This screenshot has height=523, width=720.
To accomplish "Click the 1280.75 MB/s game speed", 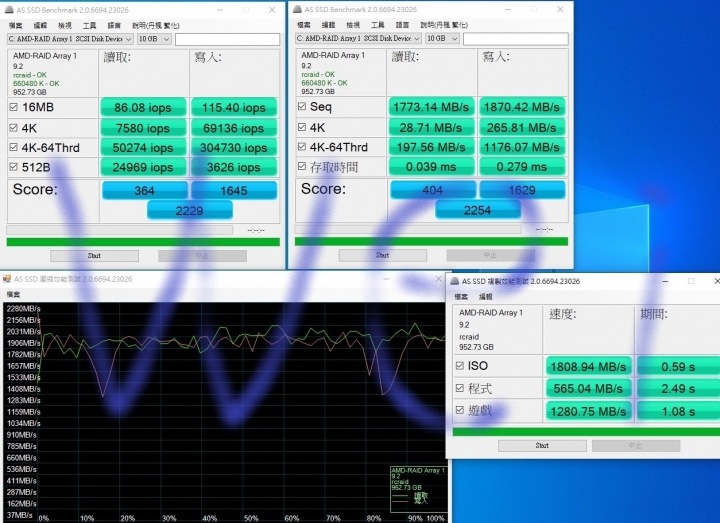I will point(589,411).
